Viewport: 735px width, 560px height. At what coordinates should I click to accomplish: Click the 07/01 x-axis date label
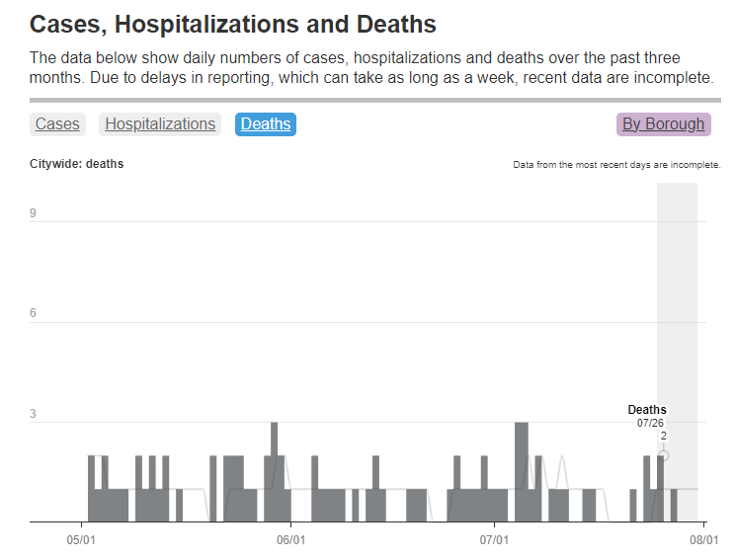[x=493, y=540]
